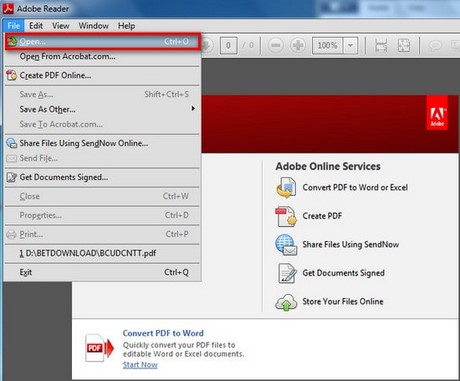Image resolution: width=460 pixels, height=381 pixels.
Task: Open the Edit menu
Action: pos(36,26)
